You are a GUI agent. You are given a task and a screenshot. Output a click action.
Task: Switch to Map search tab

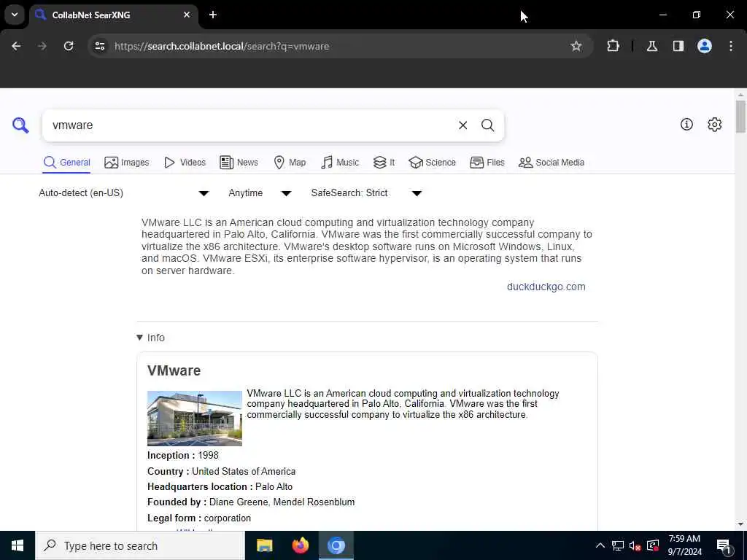point(290,163)
